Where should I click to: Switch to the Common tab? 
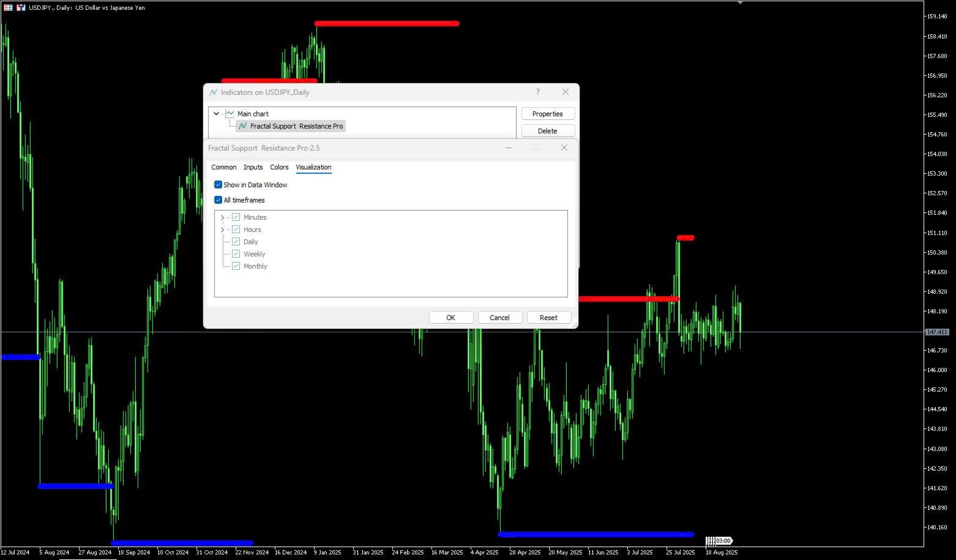click(x=224, y=167)
